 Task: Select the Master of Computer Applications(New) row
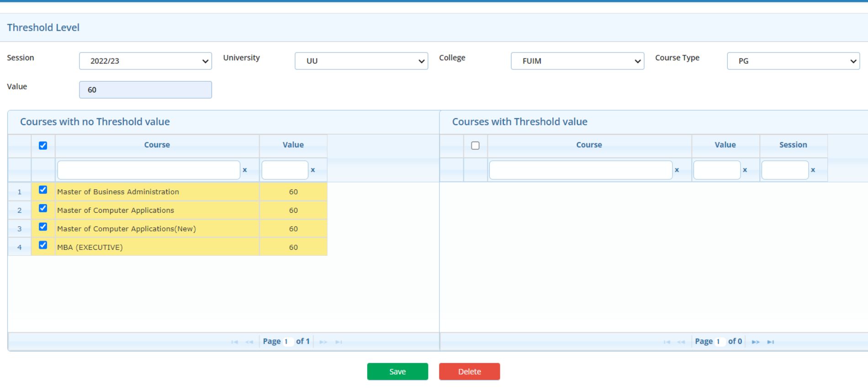[x=127, y=229]
